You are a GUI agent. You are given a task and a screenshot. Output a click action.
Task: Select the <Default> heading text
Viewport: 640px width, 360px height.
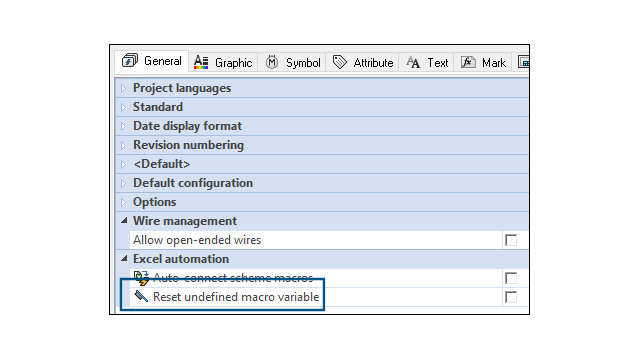coord(162,164)
